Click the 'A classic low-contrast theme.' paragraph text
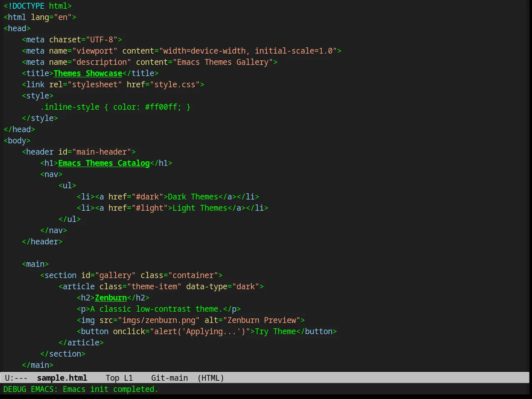This screenshot has width=532, height=399. click(157, 309)
